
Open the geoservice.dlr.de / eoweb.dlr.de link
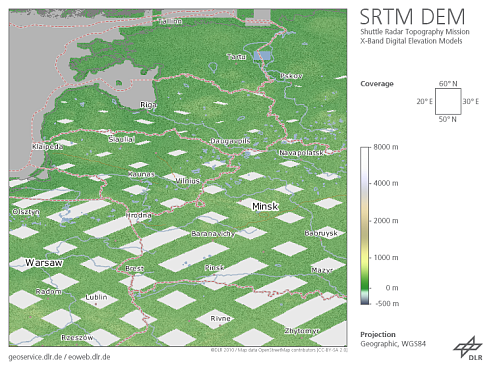pos(59,357)
